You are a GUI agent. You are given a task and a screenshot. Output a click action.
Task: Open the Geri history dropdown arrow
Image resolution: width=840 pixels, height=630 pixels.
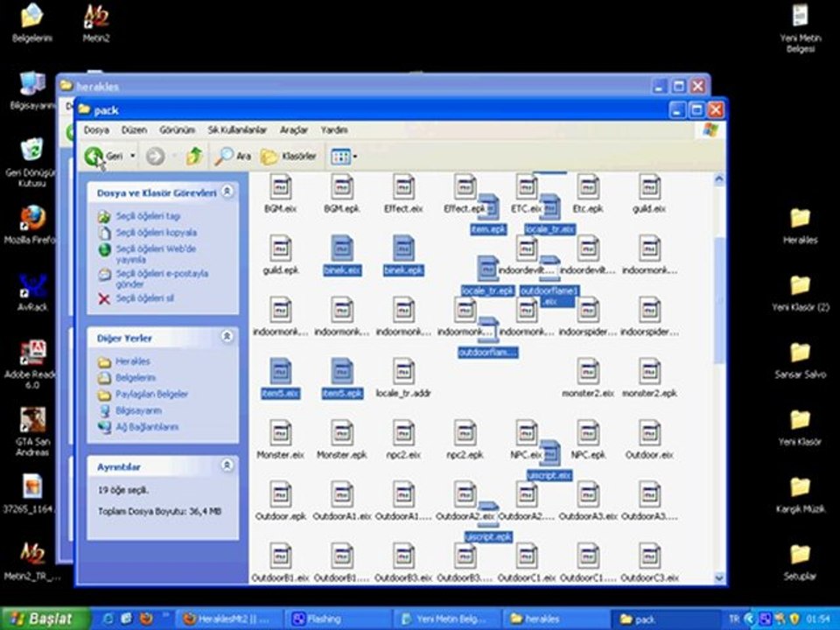pos(133,157)
